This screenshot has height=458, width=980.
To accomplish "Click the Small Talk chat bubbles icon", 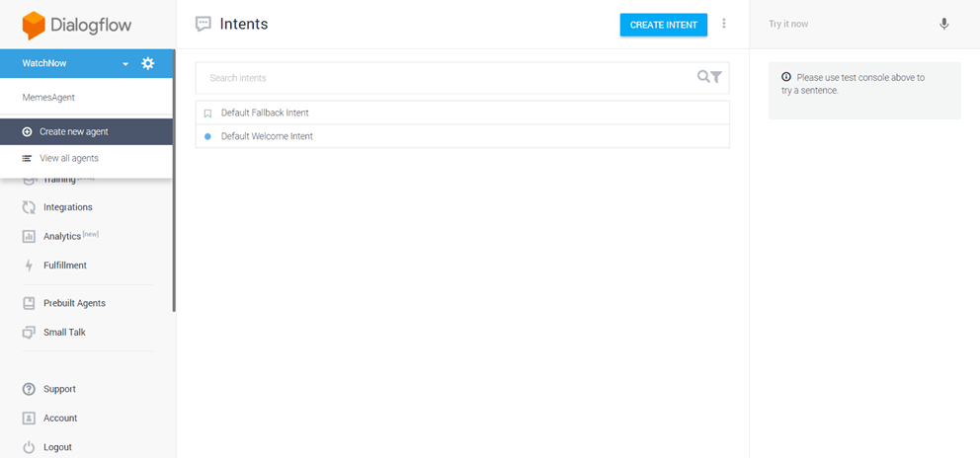I will (x=29, y=333).
